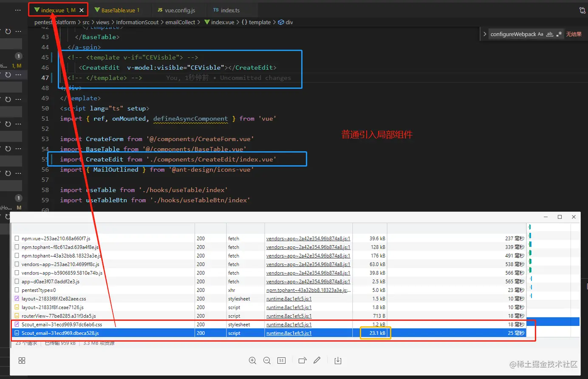The height and width of the screenshot is (379, 588).
Task: Select request Scout_email~31ecd969.dbeca528.js
Action: click(x=60, y=333)
